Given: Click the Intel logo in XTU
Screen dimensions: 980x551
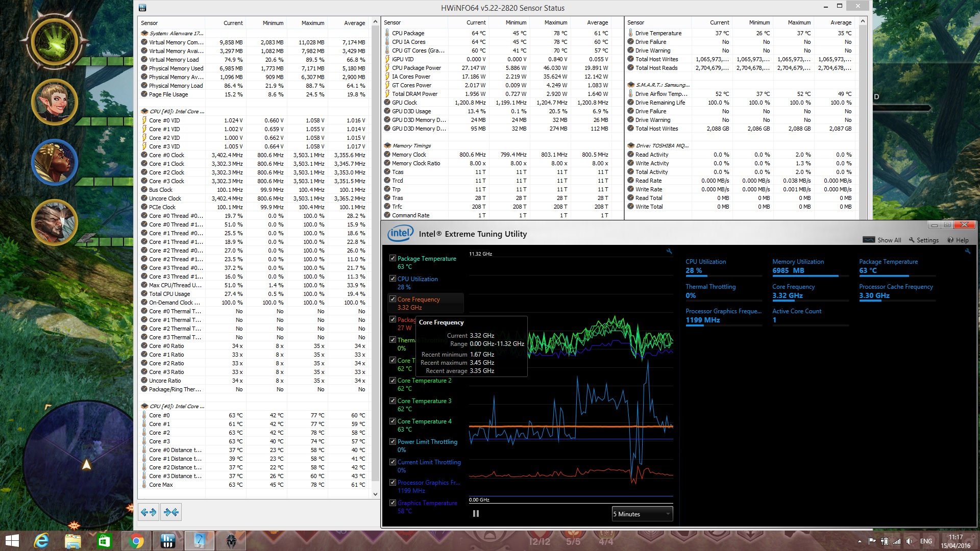Looking at the screenshot, I should point(400,234).
